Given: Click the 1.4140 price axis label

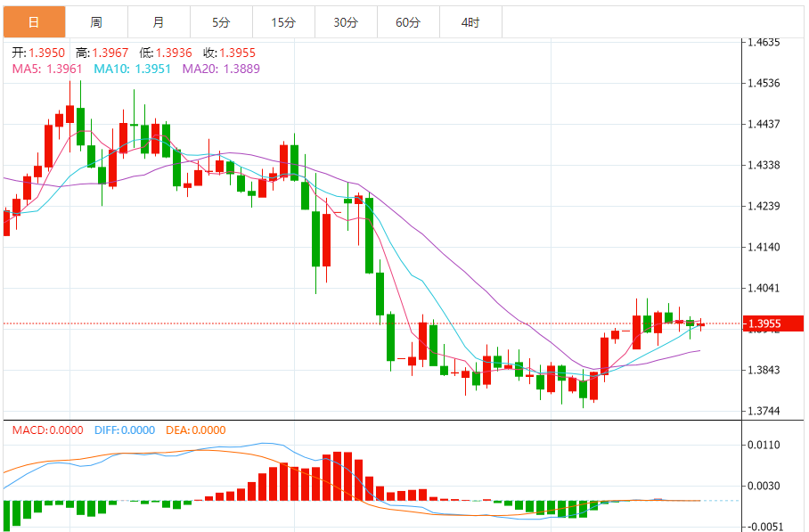Looking at the screenshot, I should coord(764,247).
